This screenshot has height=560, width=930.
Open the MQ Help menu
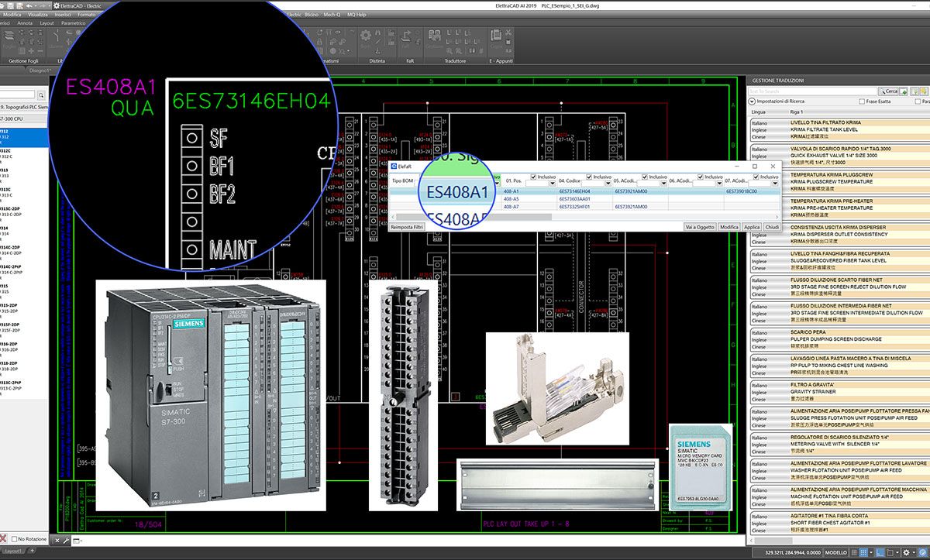pyautogui.click(x=356, y=14)
